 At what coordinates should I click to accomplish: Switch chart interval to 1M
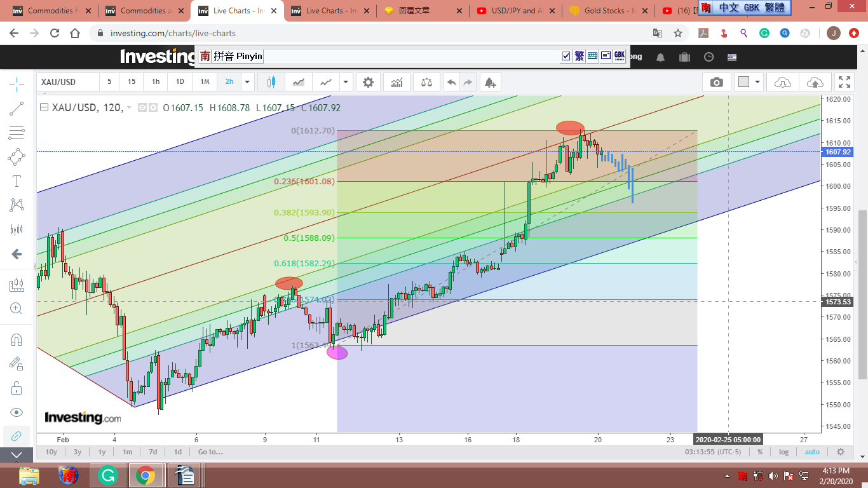[205, 82]
